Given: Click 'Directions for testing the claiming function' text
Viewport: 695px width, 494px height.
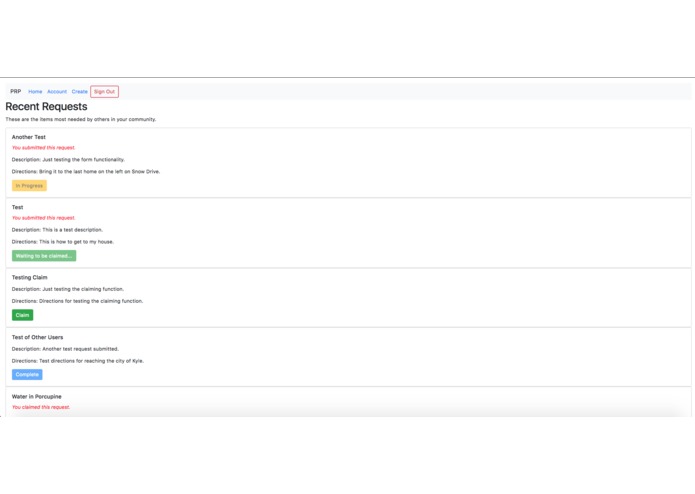Looking at the screenshot, I should pos(78,301).
